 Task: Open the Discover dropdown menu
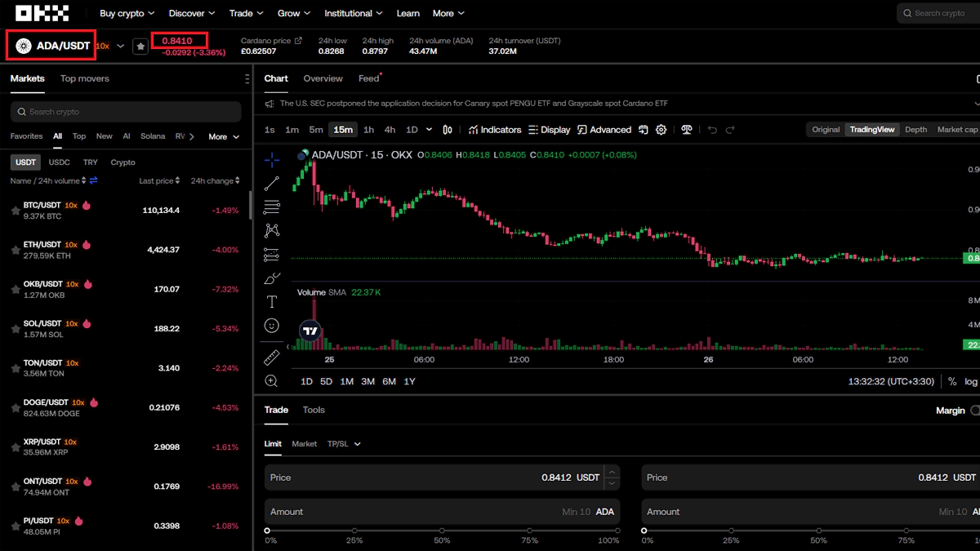point(192,13)
